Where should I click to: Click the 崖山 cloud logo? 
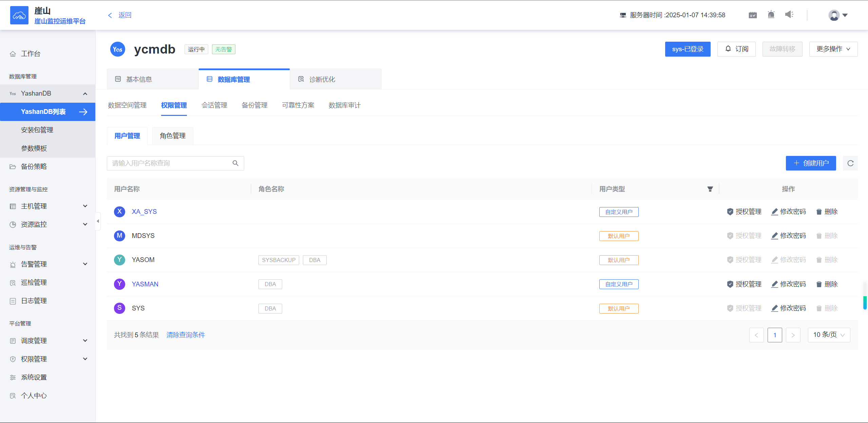[19, 15]
